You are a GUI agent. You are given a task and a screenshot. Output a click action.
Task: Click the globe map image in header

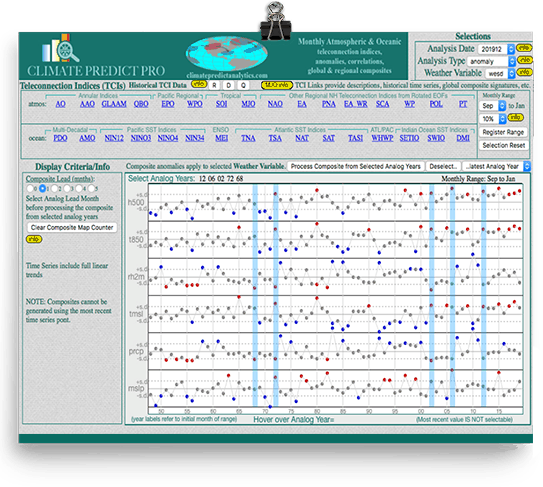(x=226, y=54)
